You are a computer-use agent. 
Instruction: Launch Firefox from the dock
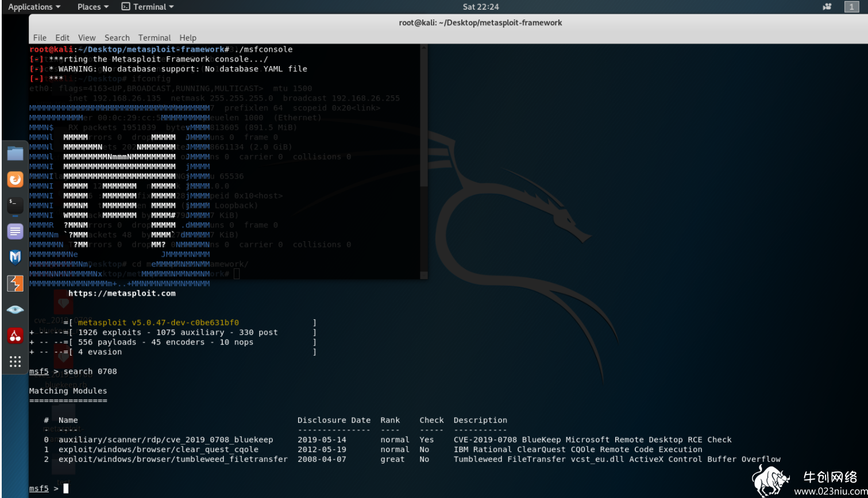15,179
